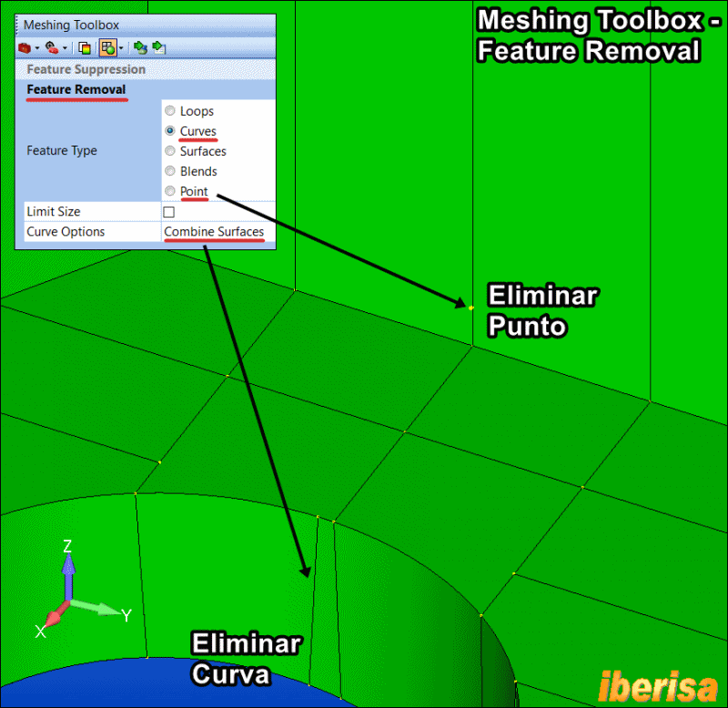Click the Entity Locator magnifier icon
728x708 pixels.
[x=52, y=48]
